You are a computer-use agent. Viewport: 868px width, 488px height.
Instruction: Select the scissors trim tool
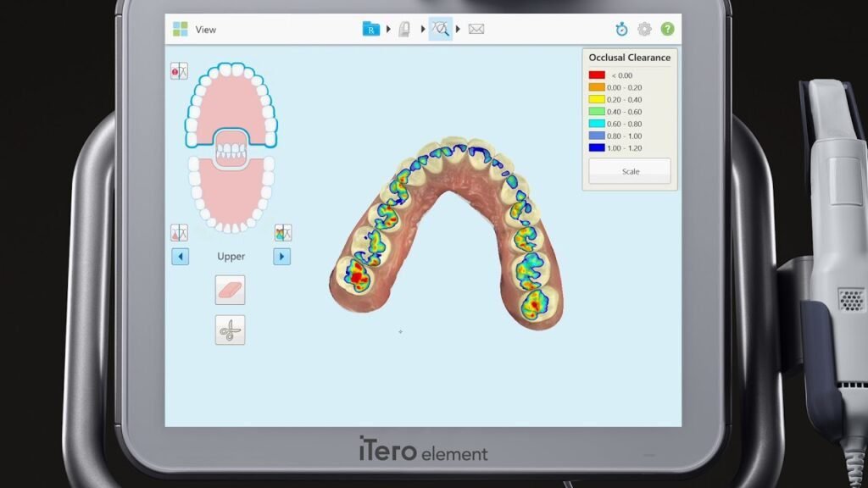[231, 329]
